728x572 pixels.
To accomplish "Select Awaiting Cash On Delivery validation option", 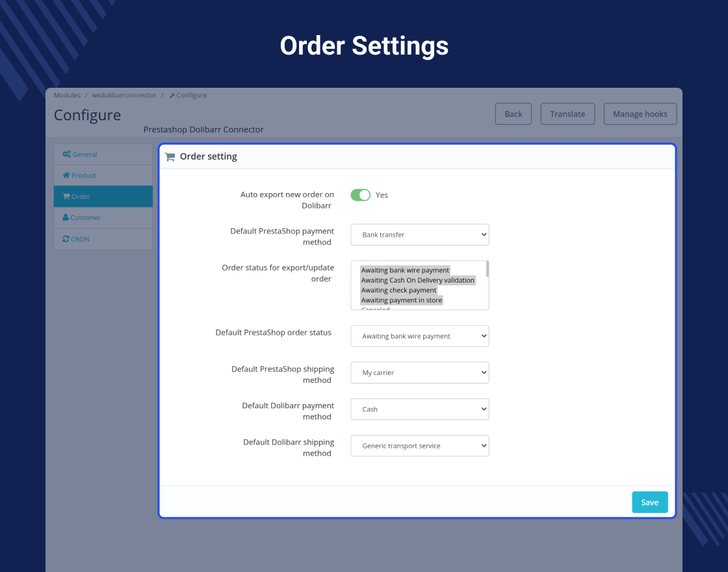I will [418, 280].
